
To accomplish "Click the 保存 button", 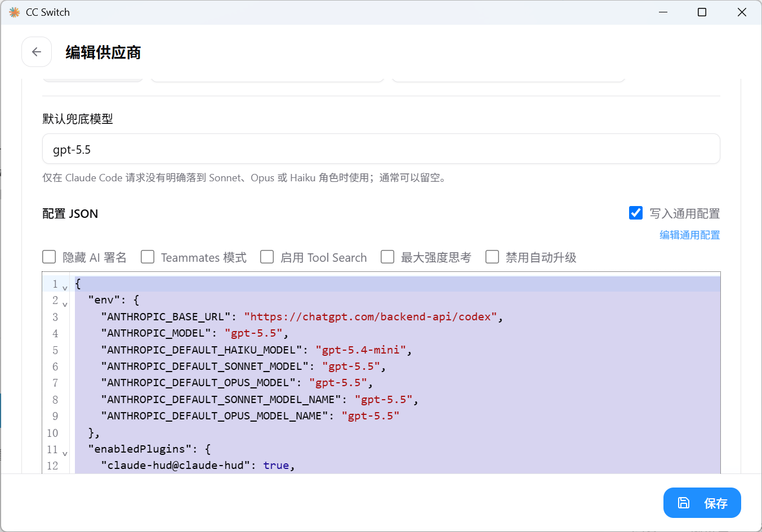I will coord(702,503).
